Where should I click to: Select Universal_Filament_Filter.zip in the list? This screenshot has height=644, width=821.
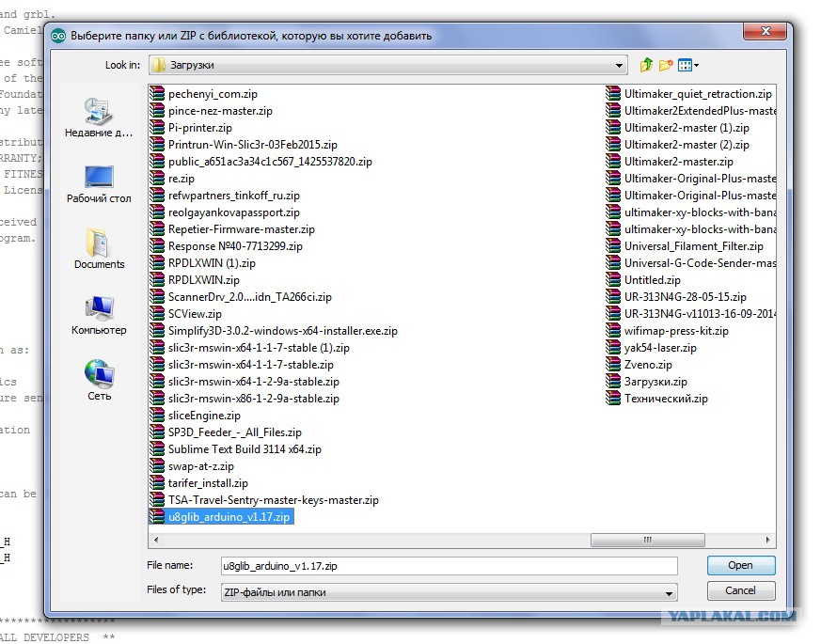pos(695,246)
